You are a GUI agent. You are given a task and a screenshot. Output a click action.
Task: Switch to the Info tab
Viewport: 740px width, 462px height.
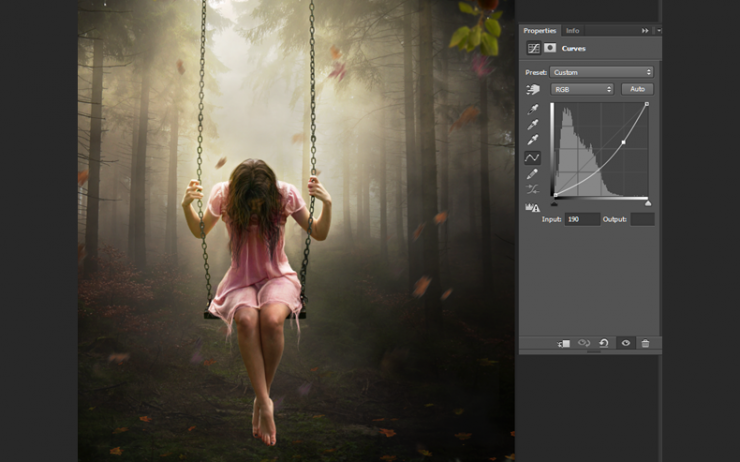pos(572,31)
